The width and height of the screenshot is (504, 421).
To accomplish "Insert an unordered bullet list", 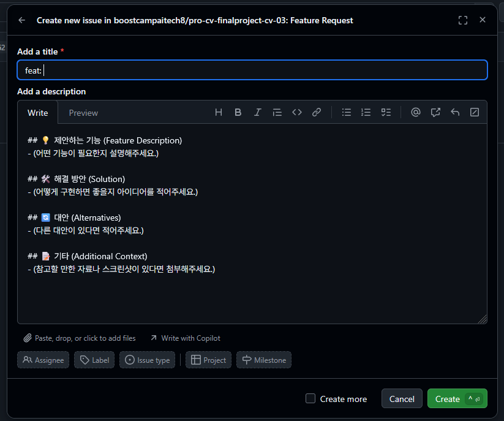I will pyautogui.click(x=346, y=112).
